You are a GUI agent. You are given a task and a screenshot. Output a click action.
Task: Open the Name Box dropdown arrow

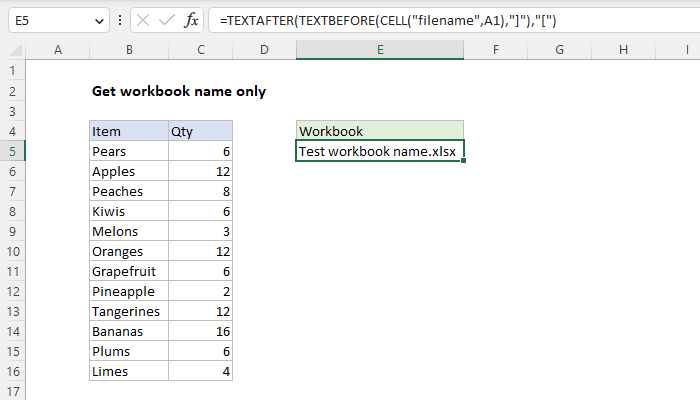[99, 21]
